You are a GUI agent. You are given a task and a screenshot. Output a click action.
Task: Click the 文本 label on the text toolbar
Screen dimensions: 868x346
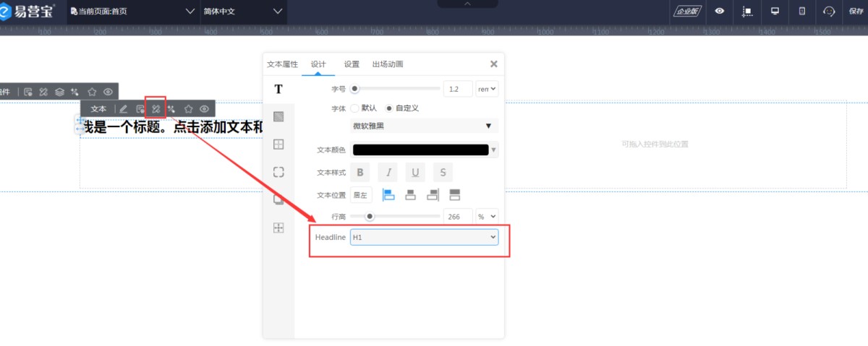98,109
